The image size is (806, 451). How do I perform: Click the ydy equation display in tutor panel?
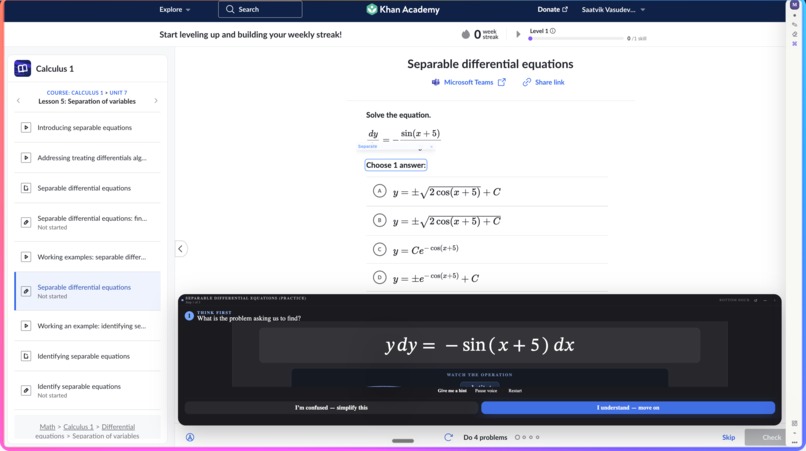pos(480,345)
